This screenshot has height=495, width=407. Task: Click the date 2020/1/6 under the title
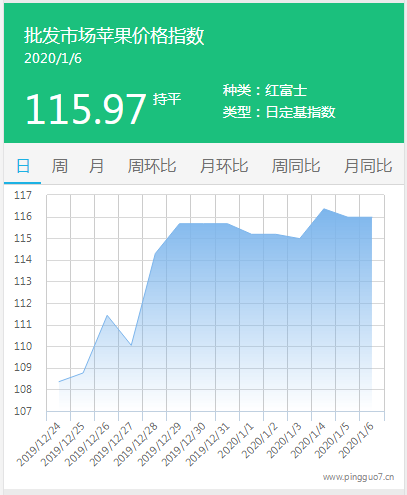pyautogui.click(x=53, y=59)
